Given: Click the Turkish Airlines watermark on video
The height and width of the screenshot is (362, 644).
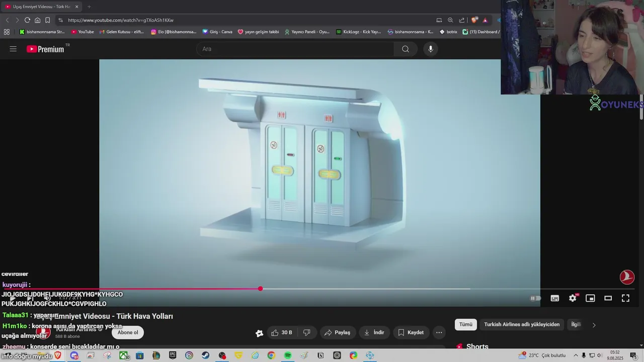Looking at the screenshot, I should click(627, 277).
